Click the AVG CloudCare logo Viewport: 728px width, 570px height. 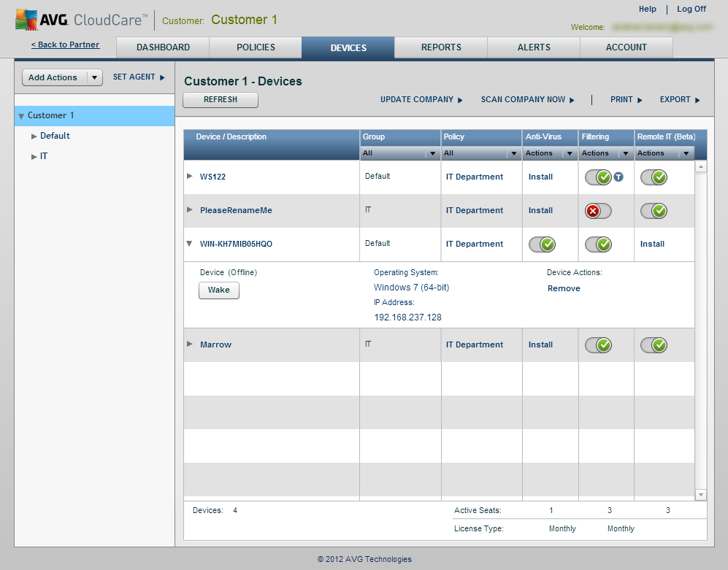pyautogui.click(x=82, y=20)
